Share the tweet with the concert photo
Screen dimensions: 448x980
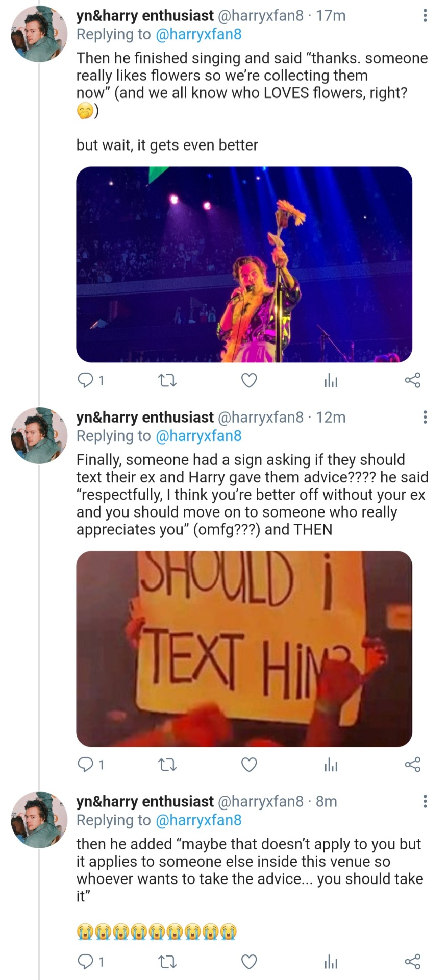(x=412, y=380)
